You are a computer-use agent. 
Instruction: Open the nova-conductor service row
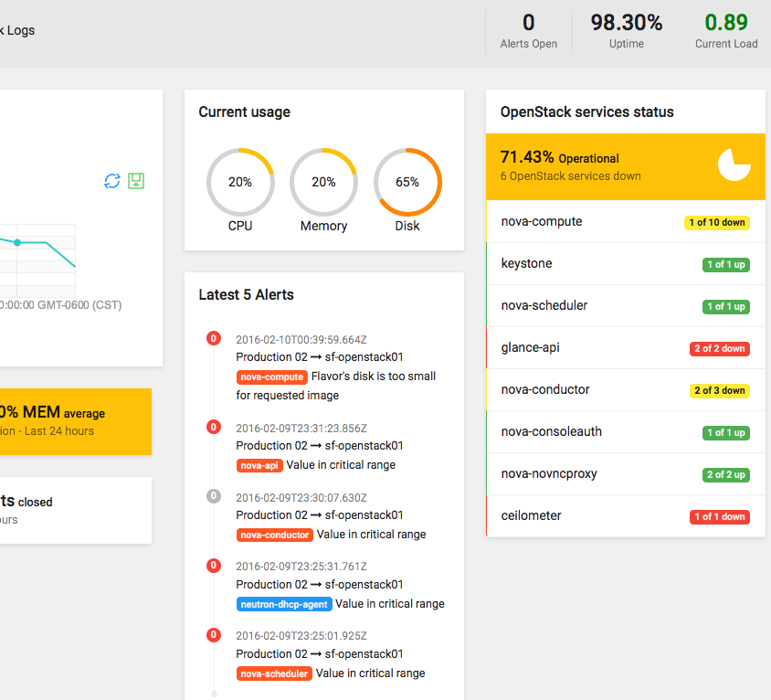click(626, 389)
